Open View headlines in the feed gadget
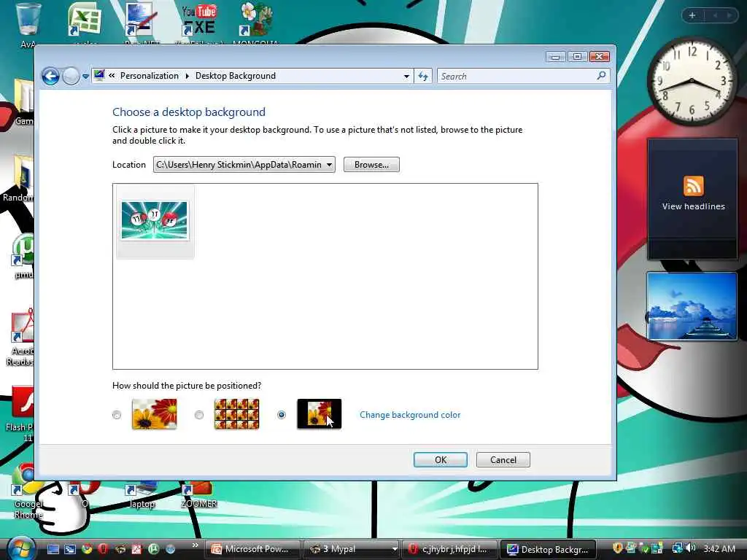Viewport: 747px width, 560px height. (693, 206)
